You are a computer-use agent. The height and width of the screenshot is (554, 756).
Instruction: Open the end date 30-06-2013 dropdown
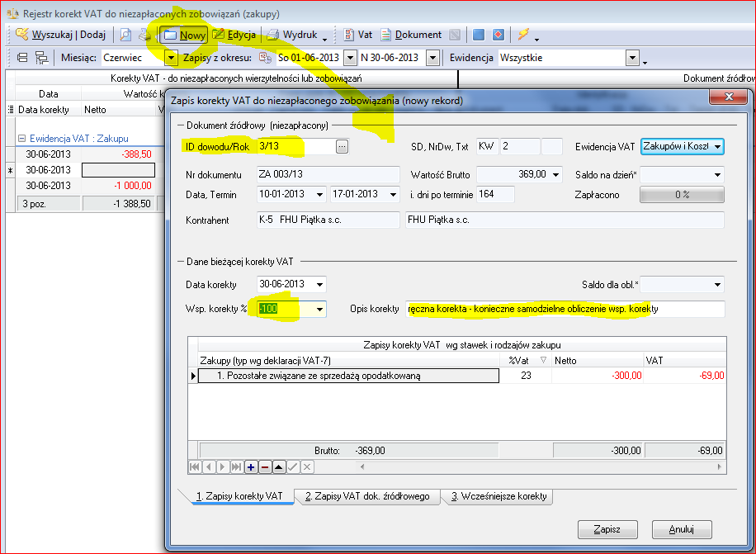pyautogui.click(x=433, y=59)
